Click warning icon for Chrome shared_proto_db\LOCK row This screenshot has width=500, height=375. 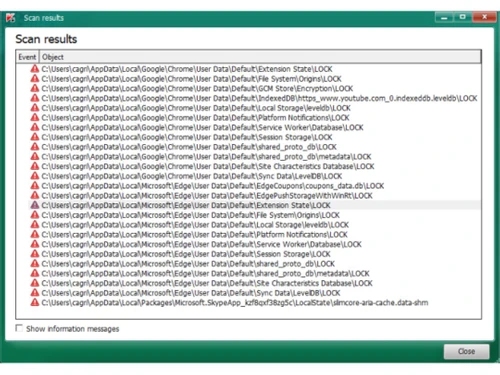click(35, 147)
